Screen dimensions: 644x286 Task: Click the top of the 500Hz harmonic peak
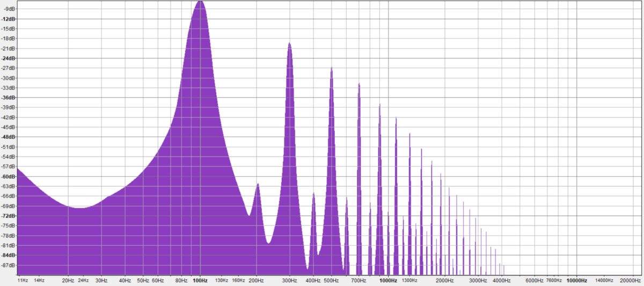(x=332, y=68)
